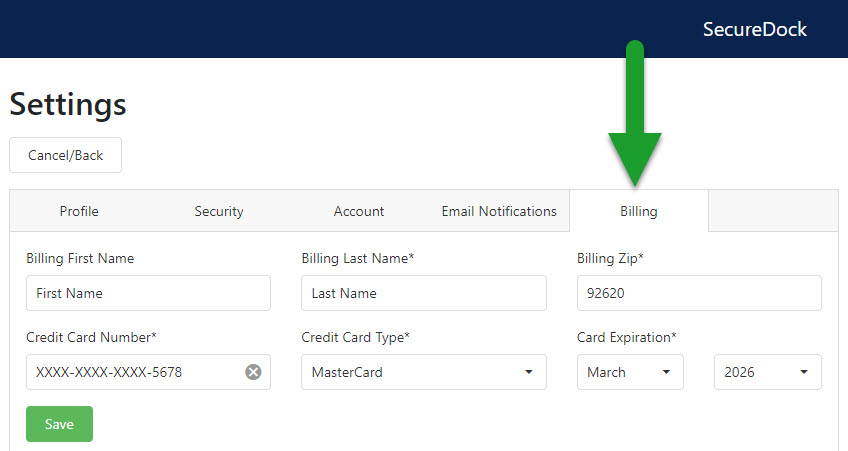This screenshot has height=451, width=848.
Task: Expand the expiration month dropdown showing March
Action: [x=630, y=372]
